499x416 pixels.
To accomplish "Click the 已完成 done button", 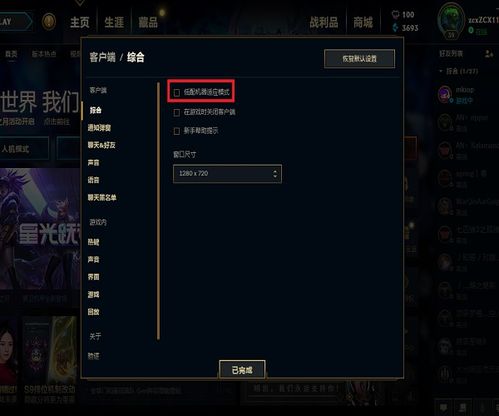I will point(242,370).
